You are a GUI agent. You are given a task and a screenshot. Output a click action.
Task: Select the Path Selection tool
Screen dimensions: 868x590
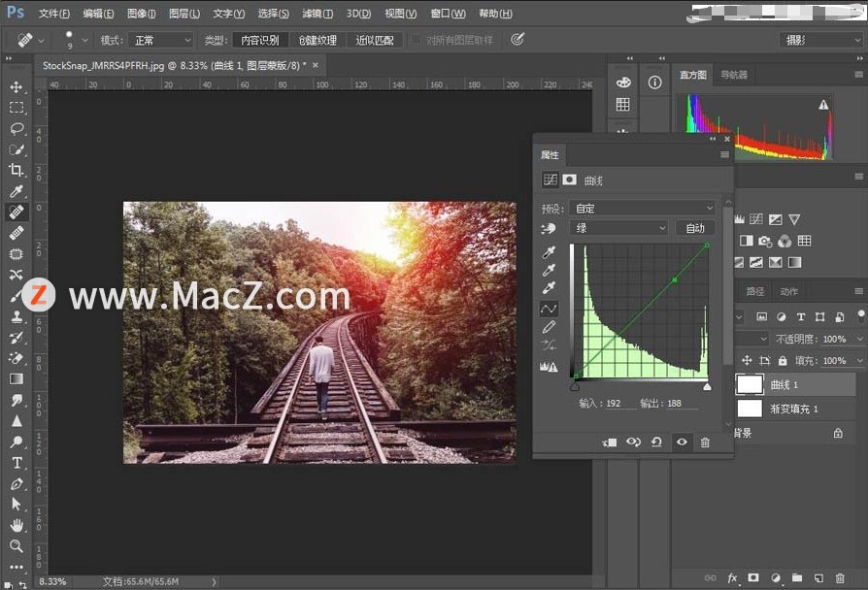tap(17, 505)
